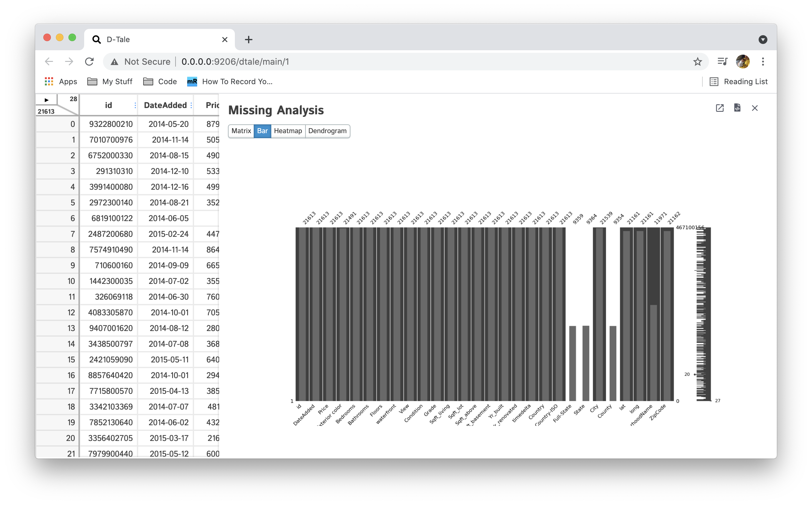812x505 pixels.
Task: Reload the current browser page
Action: 89,62
